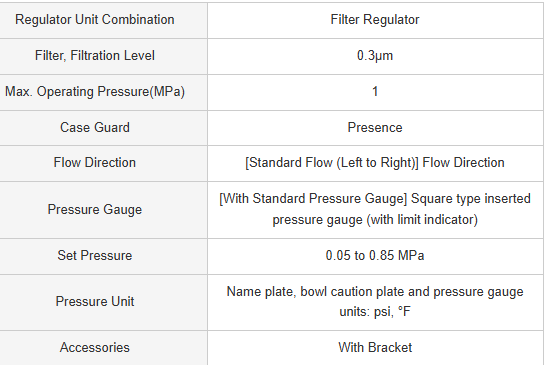Select the Standard Flow (Left to Right) text
This screenshot has height=365, width=544.
[x=332, y=163]
